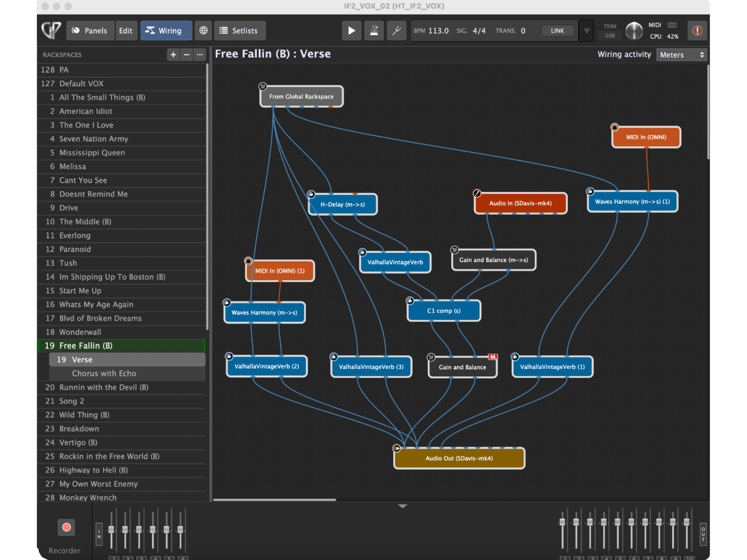The image size is (747, 560).
Task: Click the Audio Out SDavis-mk4 speaker icon
Action: [396, 448]
